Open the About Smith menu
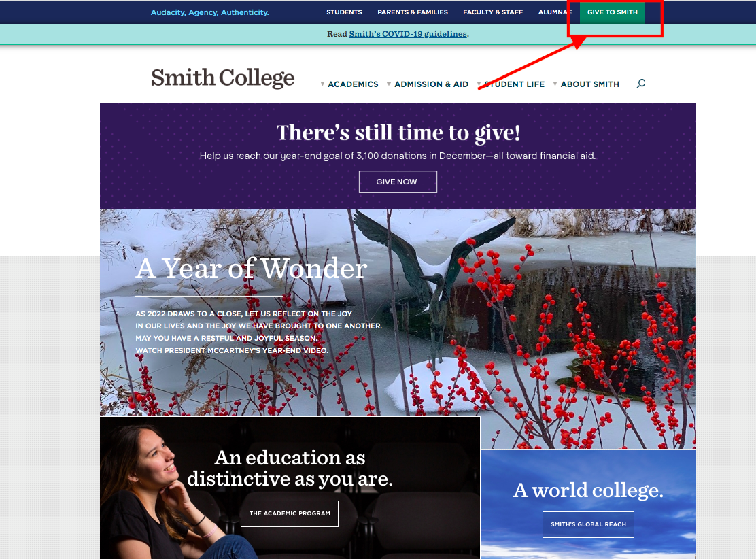756x559 pixels. point(589,84)
